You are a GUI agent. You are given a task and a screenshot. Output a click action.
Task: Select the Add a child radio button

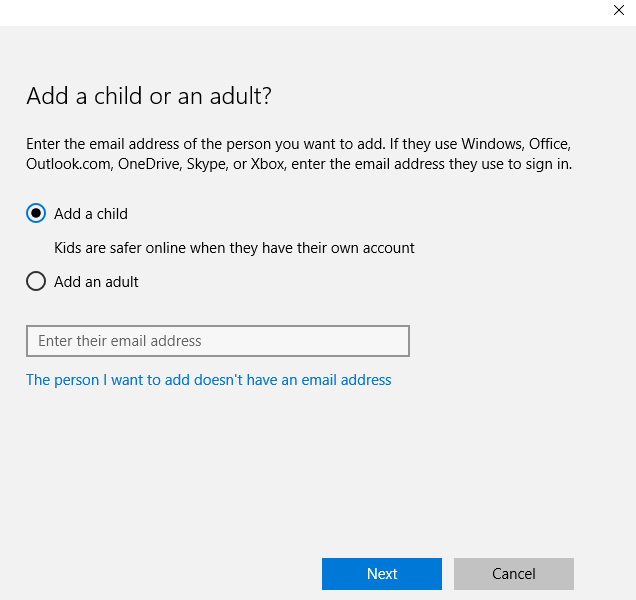click(36, 213)
